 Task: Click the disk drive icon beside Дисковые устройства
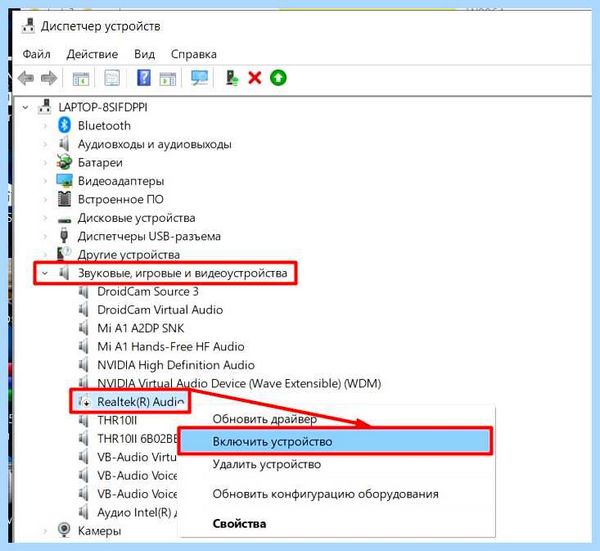click(x=64, y=220)
